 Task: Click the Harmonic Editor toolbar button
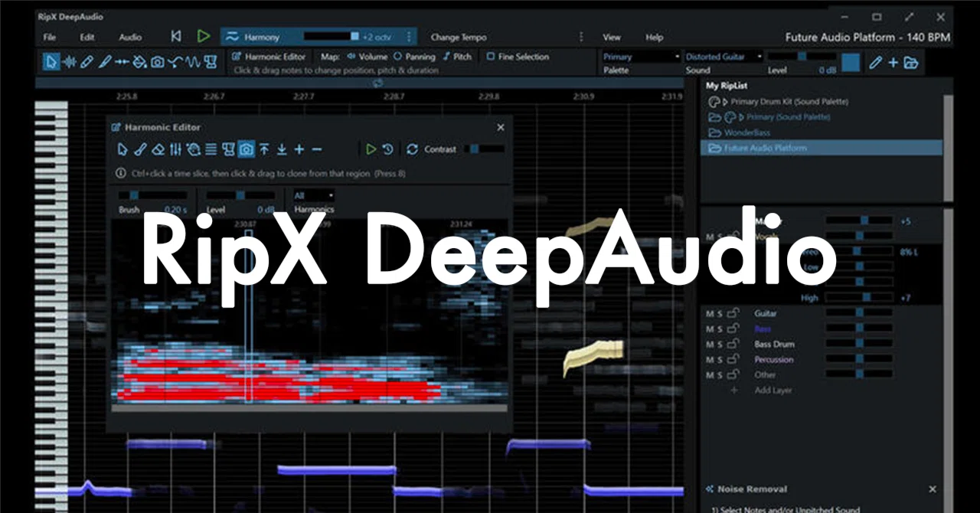click(x=269, y=57)
